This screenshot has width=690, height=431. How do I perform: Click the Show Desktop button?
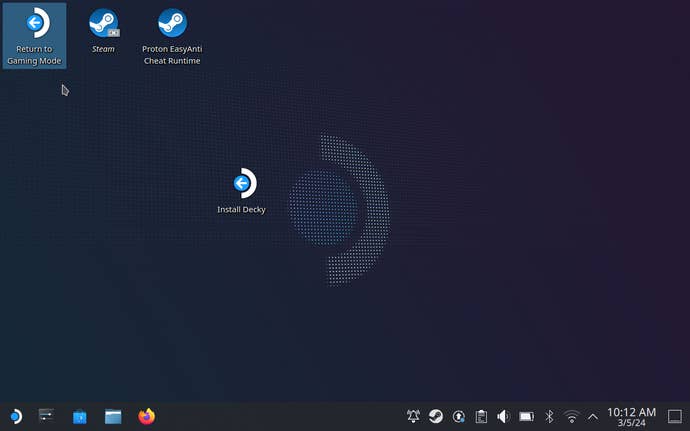click(x=675, y=416)
